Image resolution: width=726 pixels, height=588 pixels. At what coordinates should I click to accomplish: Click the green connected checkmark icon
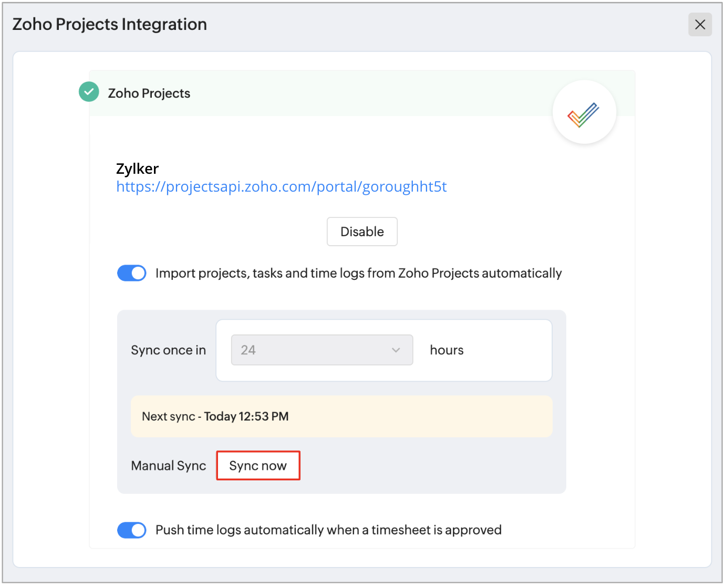coord(89,92)
